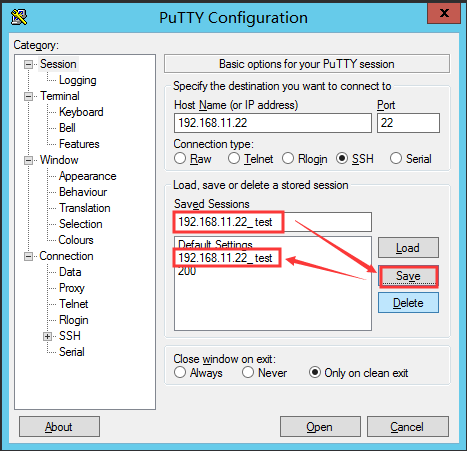This screenshot has height=451, width=467.
Task: Focus the Host Name input field
Action: click(x=273, y=123)
